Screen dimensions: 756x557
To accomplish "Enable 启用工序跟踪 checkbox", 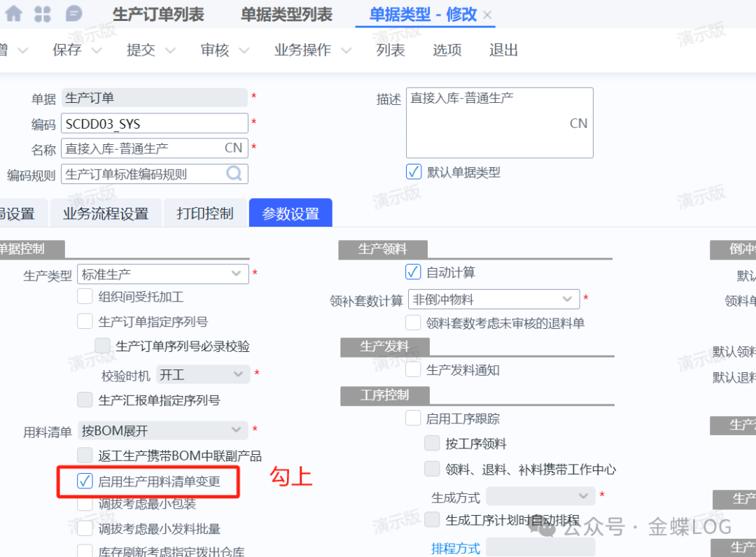I will (413, 418).
